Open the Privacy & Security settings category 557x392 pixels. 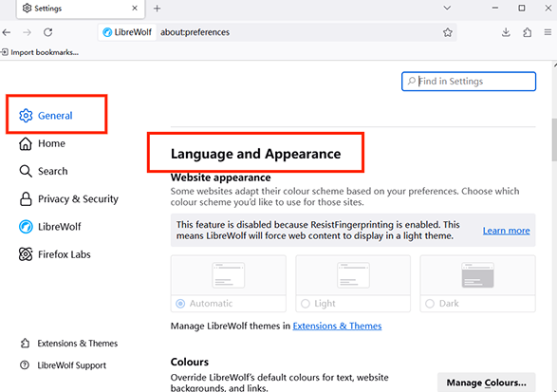(68, 199)
